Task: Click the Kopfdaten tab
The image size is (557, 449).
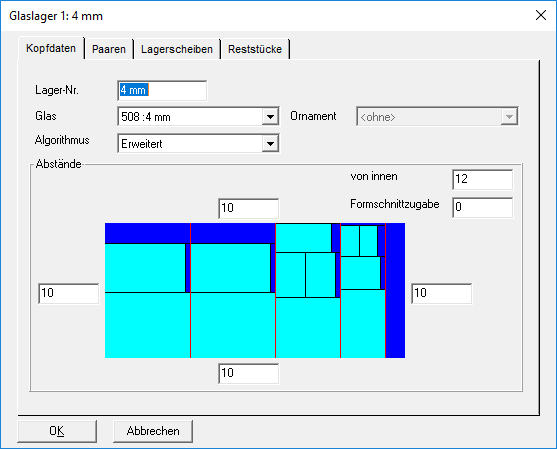Action: tap(51, 48)
